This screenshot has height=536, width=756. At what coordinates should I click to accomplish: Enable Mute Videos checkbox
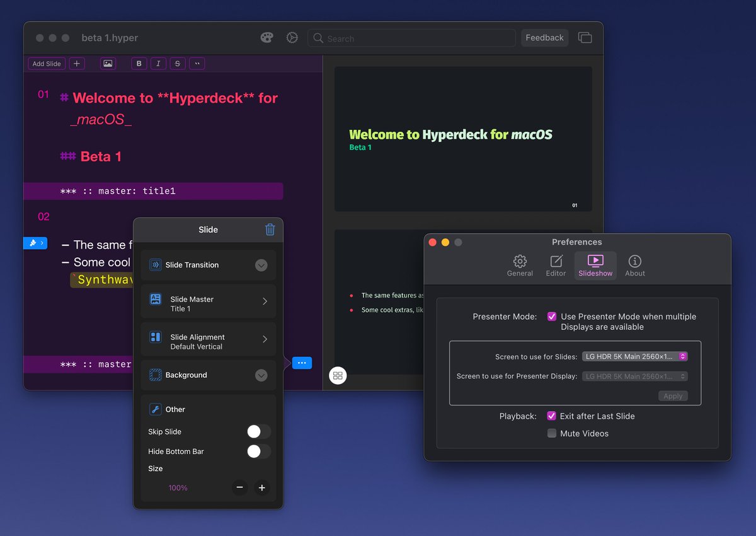(552, 433)
